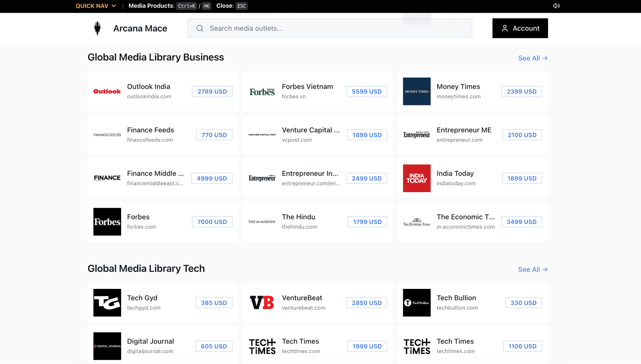Click the black Forbes logo
641x364 pixels.
coord(107,222)
